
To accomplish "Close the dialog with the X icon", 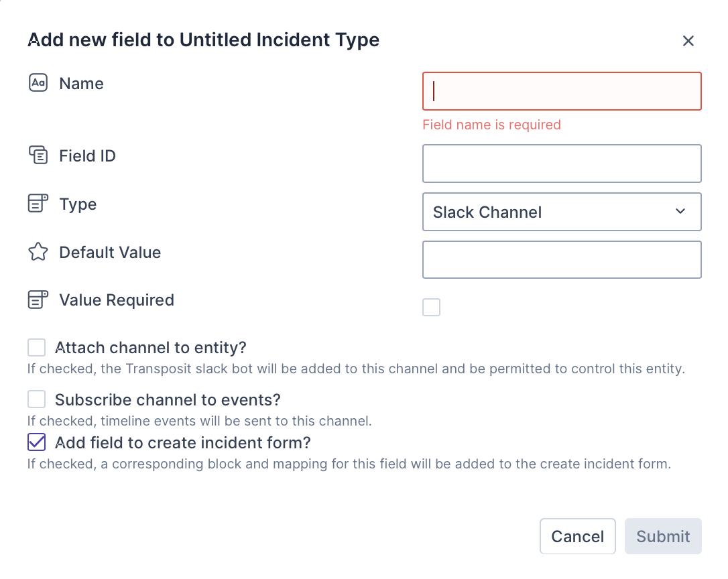I will 688,41.
